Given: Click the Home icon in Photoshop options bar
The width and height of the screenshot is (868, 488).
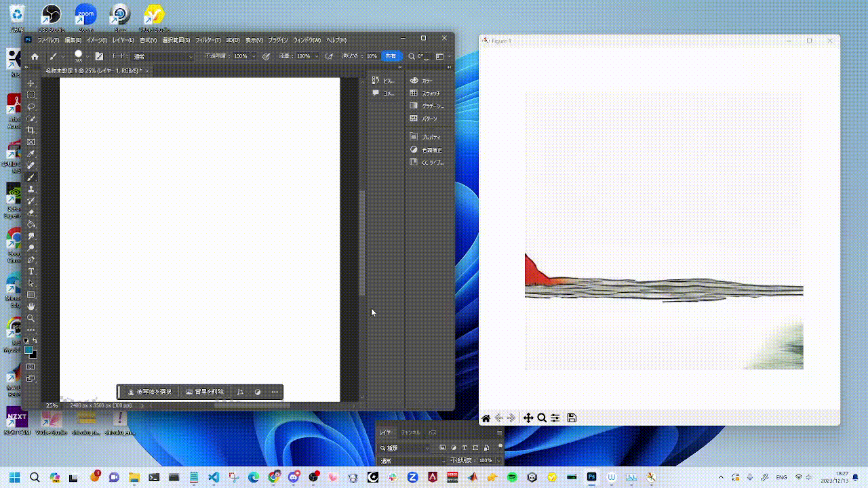Looking at the screenshot, I should (x=35, y=56).
